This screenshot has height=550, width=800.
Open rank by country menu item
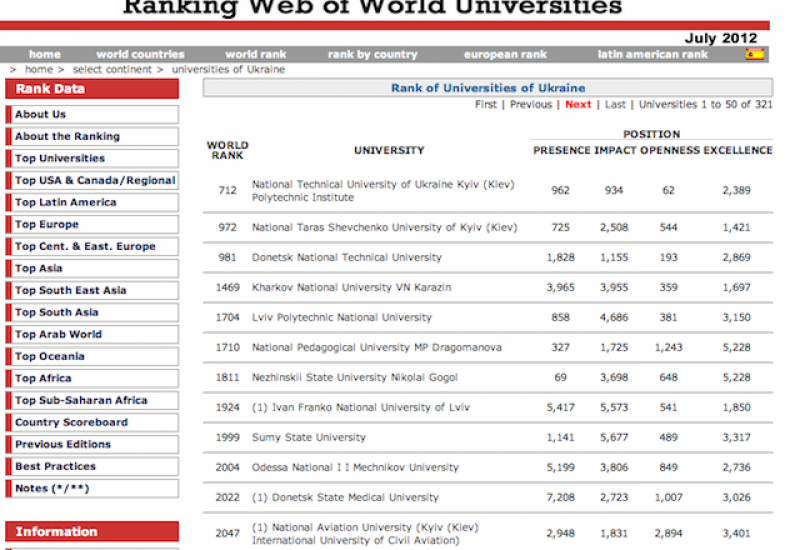372,54
